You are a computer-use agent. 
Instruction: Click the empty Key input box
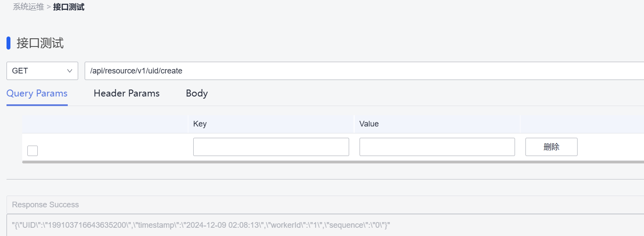tap(271, 147)
